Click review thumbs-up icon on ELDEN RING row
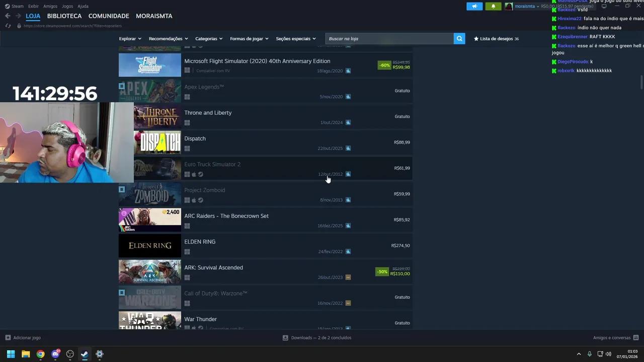This screenshot has width=644, height=362. [x=348, y=251]
